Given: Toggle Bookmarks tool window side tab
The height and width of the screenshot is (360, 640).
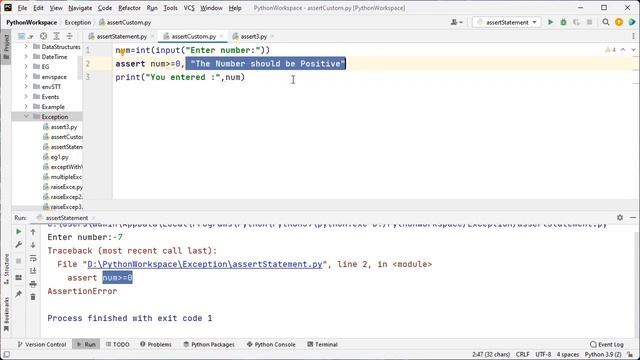Looking at the screenshot, I should (x=6, y=313).
